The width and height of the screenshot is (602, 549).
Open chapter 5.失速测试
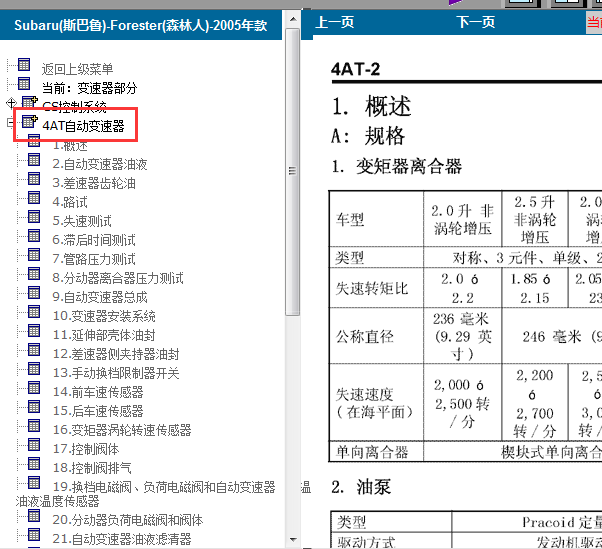pos(82,221)
